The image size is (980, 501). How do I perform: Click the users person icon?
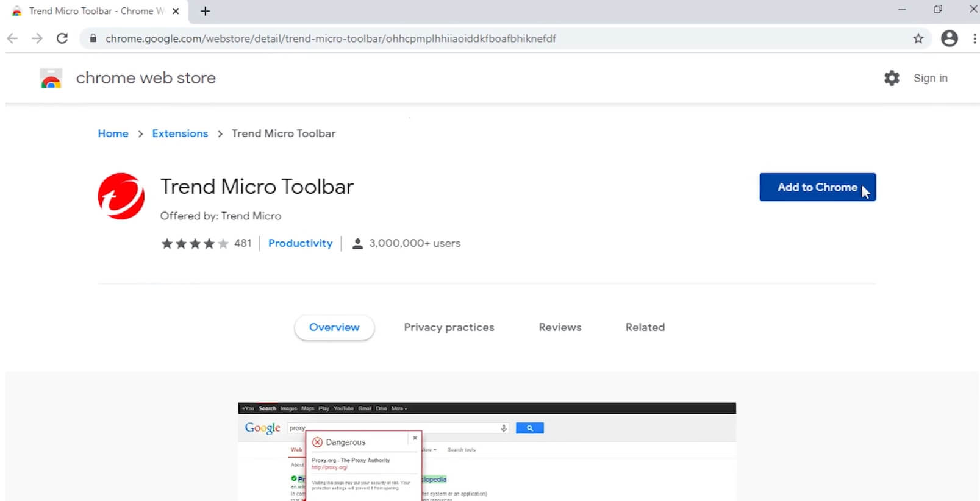[x=358, y=244]
